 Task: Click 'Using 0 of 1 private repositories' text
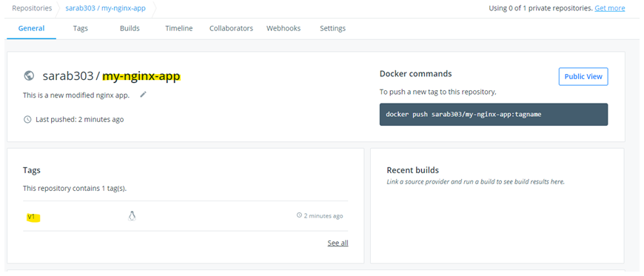click(540, 8)
